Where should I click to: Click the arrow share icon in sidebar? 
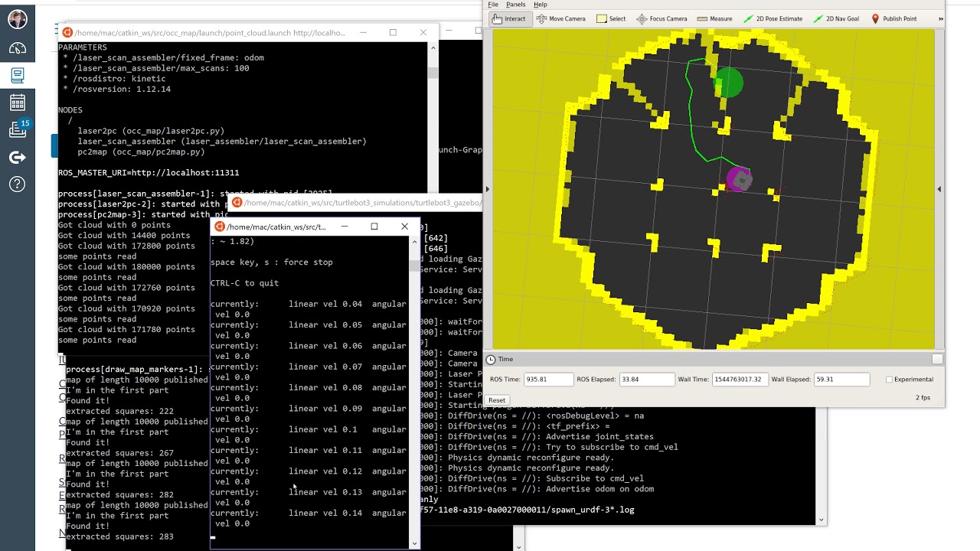(18, 158)
